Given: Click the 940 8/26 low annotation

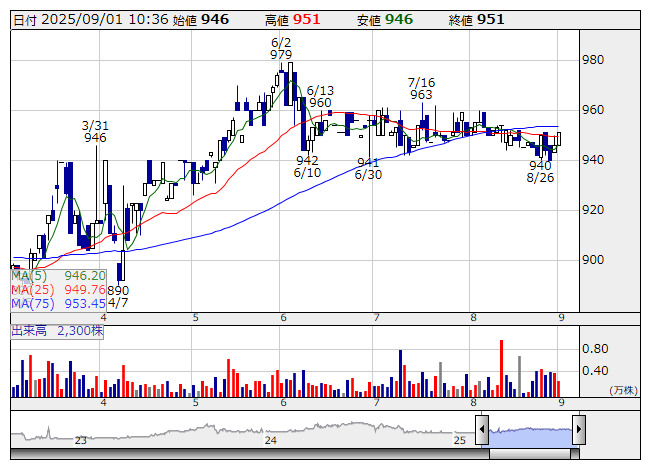Looking at the screenshot, I should tap(540, 172).
